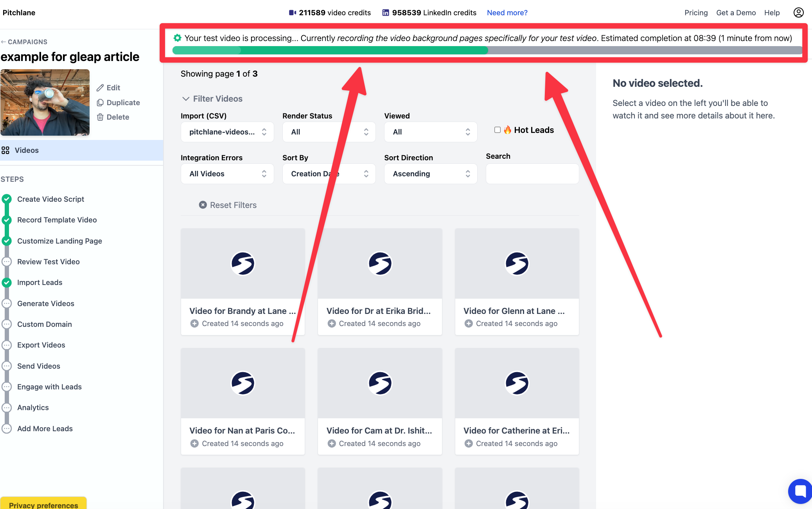Open the Sort Direction Ascending dropdown
The height and width of the screenshot is (509, 812).
click(x=431, y=174)
